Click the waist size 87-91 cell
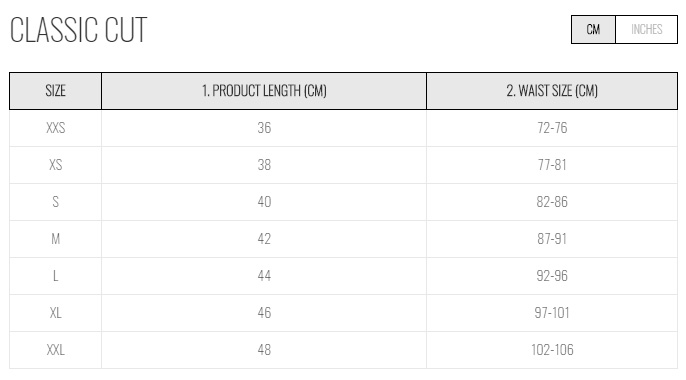Image resolution: width=686 pixels, height=380 pixels. 552,239
